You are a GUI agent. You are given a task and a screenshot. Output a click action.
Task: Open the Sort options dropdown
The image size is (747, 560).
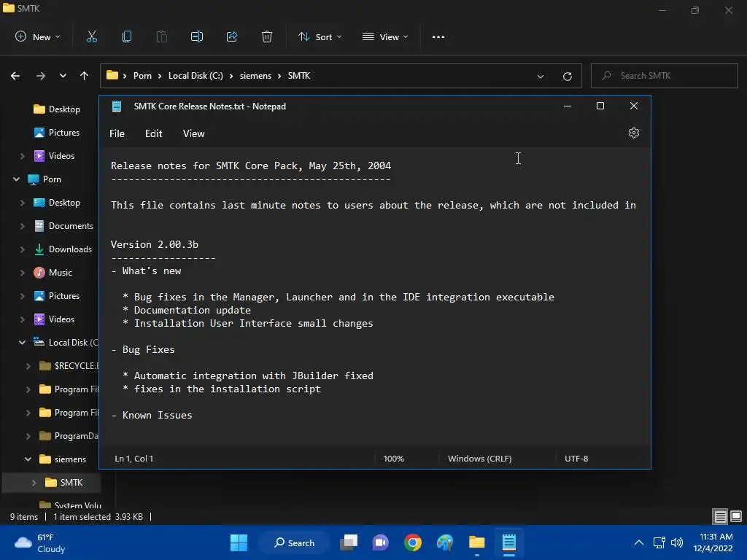(320, 36)
